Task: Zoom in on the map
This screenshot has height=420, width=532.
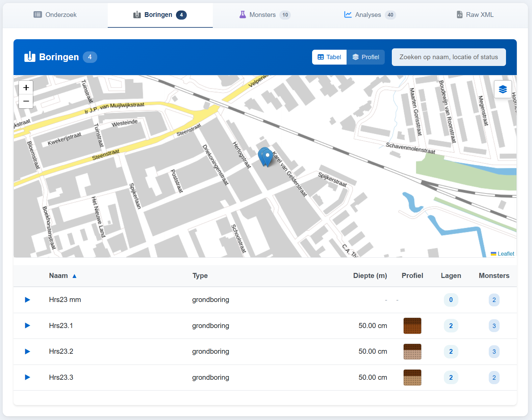Action: click(26, 88)
